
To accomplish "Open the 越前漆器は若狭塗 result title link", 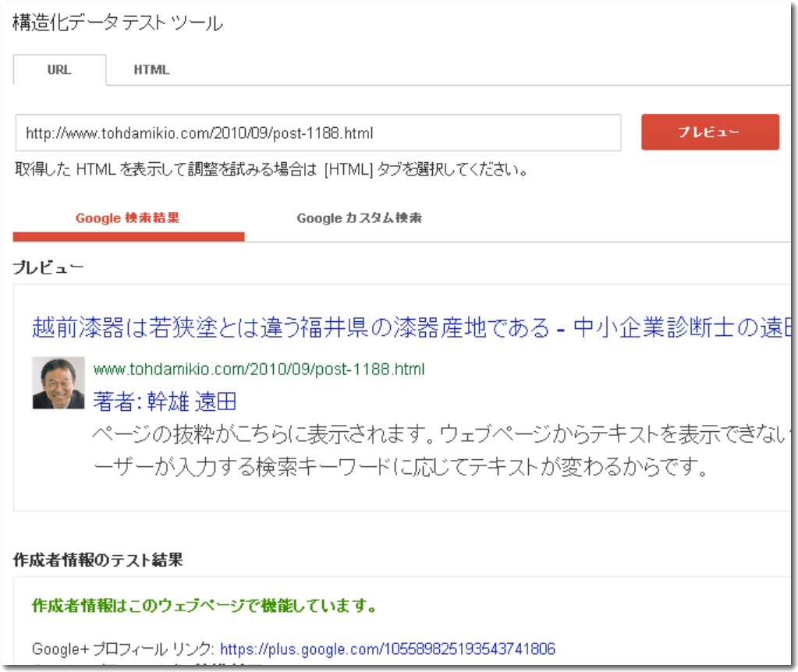I will click(x=411, y=327).
